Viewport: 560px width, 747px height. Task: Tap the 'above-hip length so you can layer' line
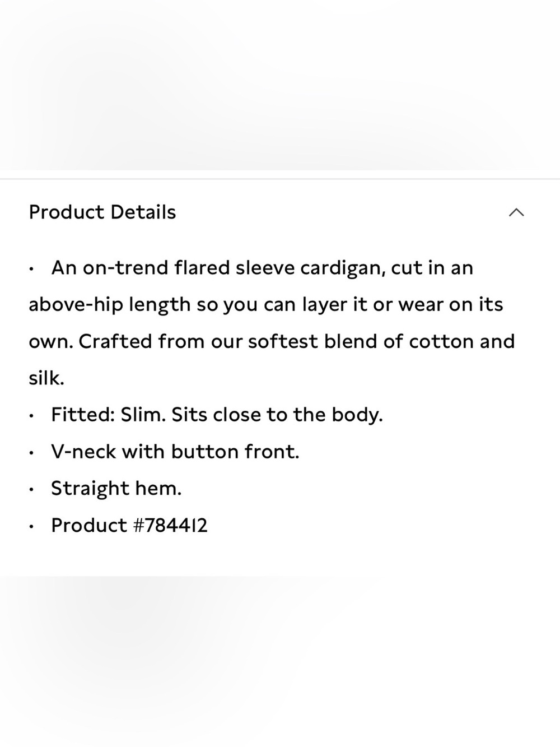click(266, 305)
